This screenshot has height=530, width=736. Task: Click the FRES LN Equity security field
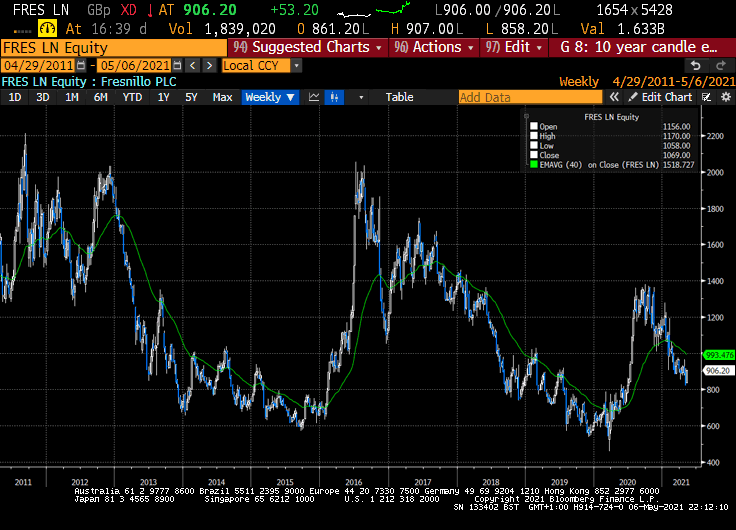(x=113, y=48)
